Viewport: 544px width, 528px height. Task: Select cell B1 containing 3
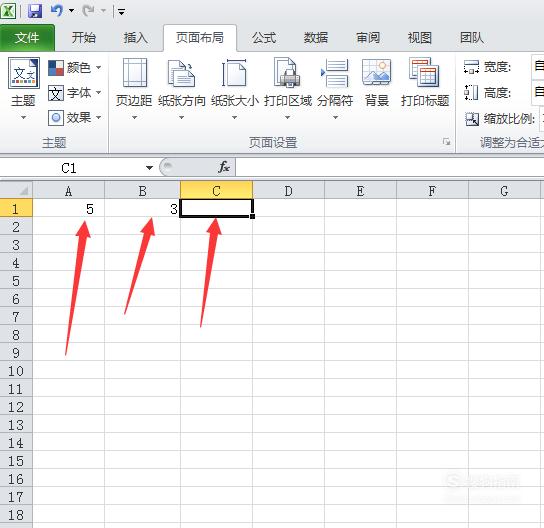[x=142, y=208]
